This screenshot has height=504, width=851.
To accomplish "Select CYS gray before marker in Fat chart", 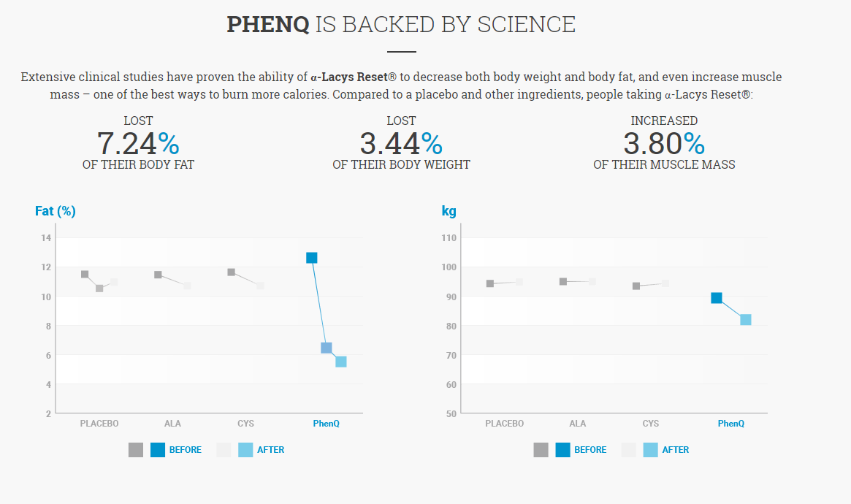I will [x=231, y=272].
